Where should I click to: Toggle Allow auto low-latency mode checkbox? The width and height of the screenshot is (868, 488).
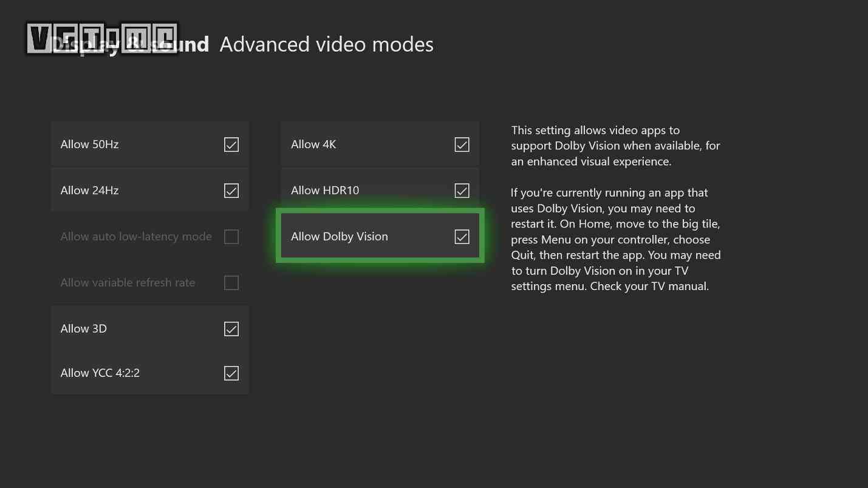tap(231, 237)
